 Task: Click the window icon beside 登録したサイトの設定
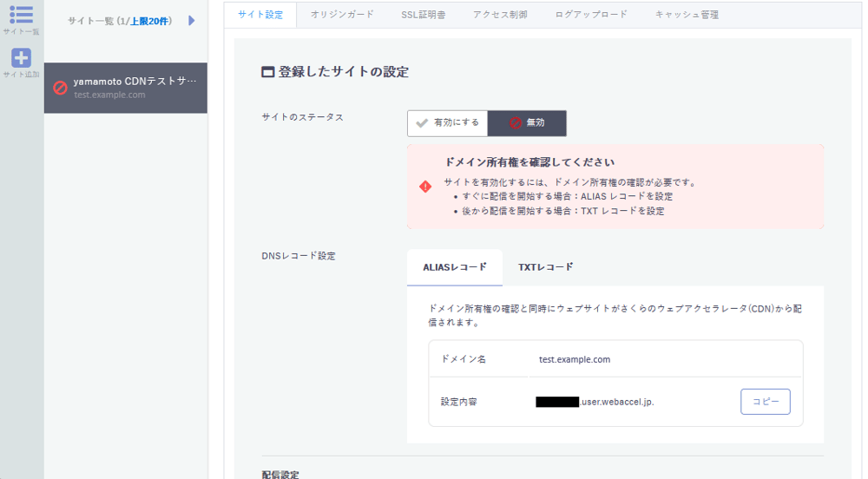pos(268,72)
